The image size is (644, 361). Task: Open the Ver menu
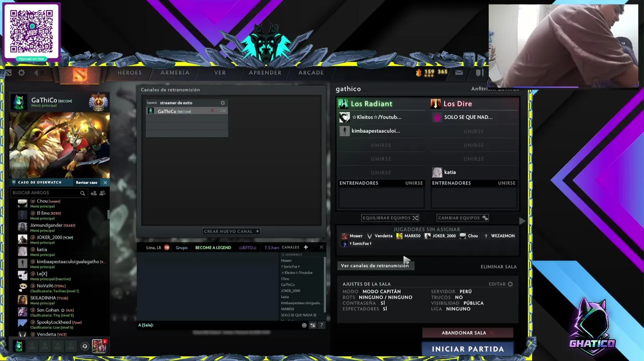click(x=220, y=73)
